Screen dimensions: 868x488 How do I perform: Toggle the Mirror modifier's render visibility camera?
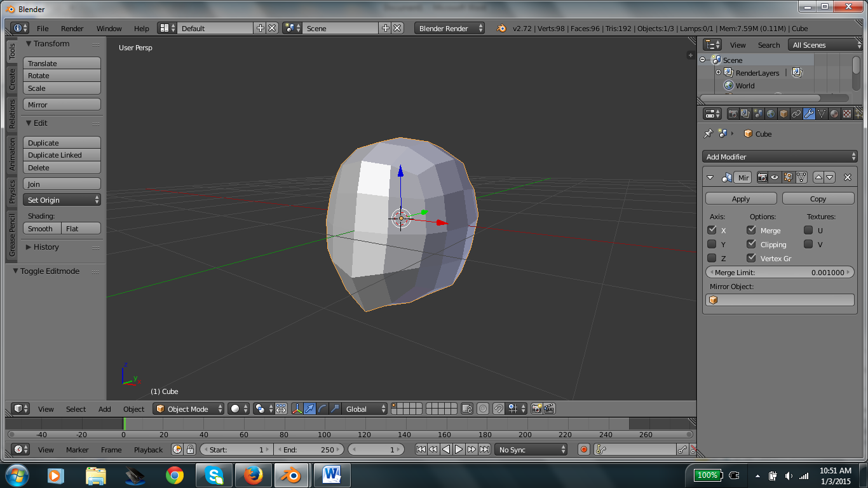click(763, 177)
